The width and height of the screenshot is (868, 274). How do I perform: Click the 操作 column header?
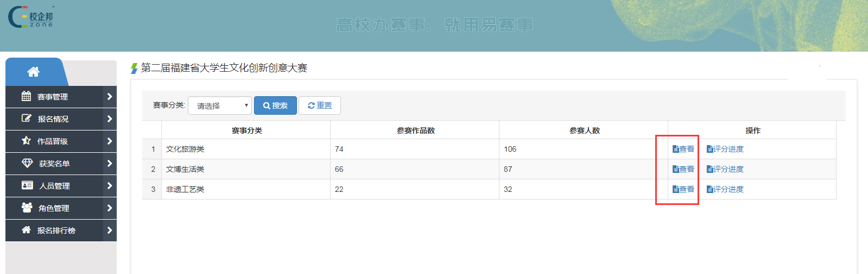pyautogui.click(x=752, y=130)
